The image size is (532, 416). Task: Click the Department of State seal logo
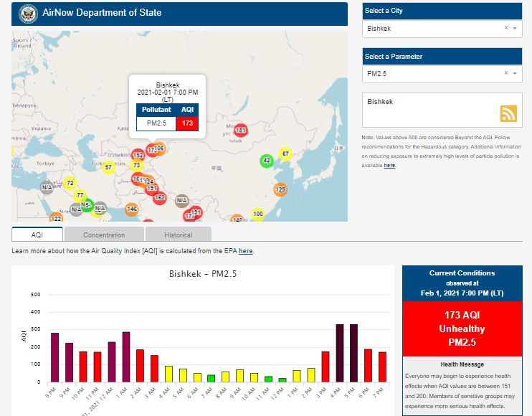26,13
